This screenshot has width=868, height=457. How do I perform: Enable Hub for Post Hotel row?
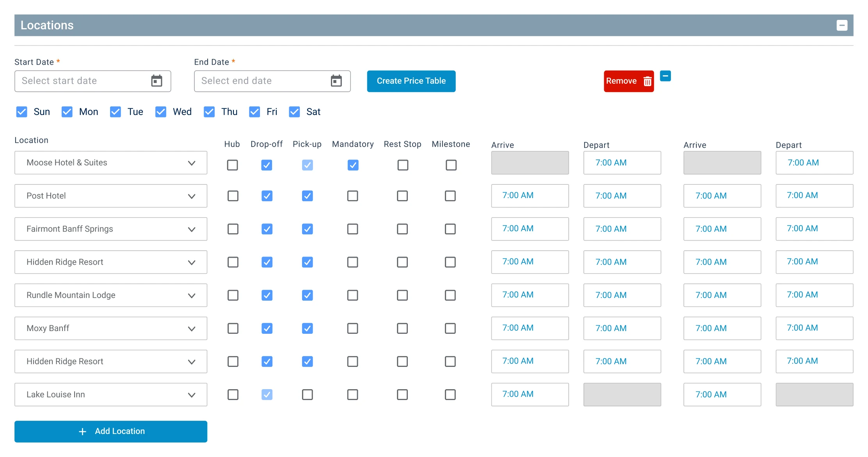[x=233, y=196]
